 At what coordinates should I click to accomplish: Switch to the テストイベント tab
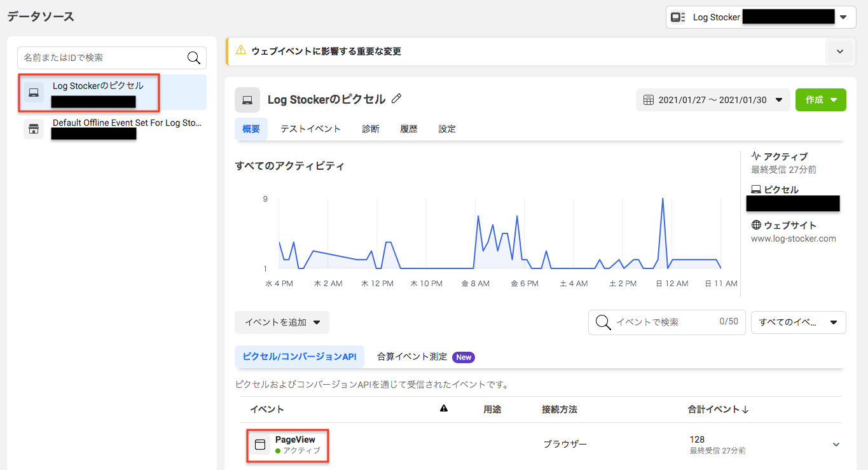311,128
